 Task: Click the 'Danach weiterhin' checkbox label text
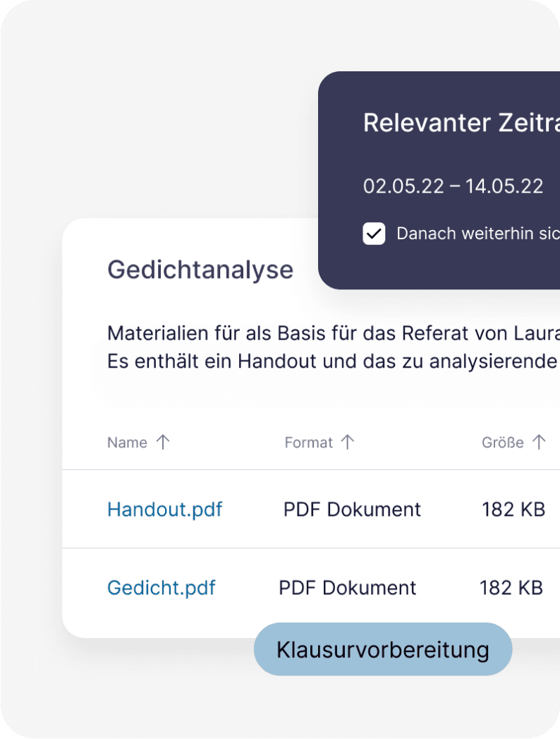477,234
